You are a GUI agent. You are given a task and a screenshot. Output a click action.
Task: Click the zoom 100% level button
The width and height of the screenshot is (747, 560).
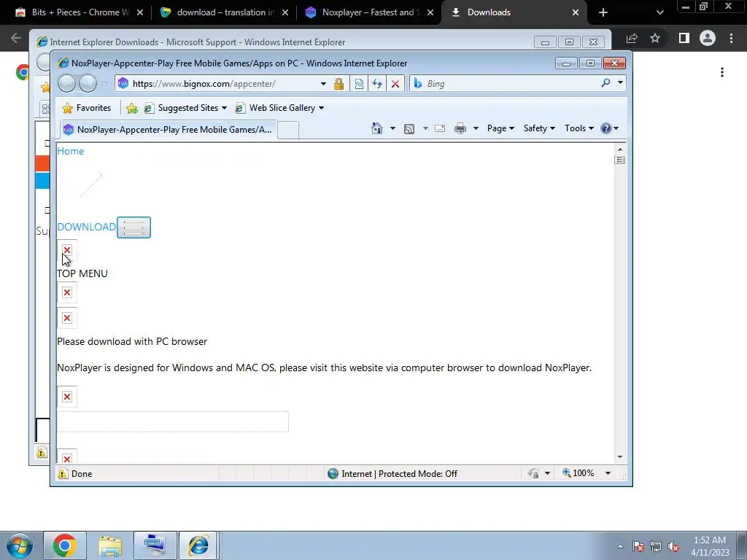click(x=578, y=473)
